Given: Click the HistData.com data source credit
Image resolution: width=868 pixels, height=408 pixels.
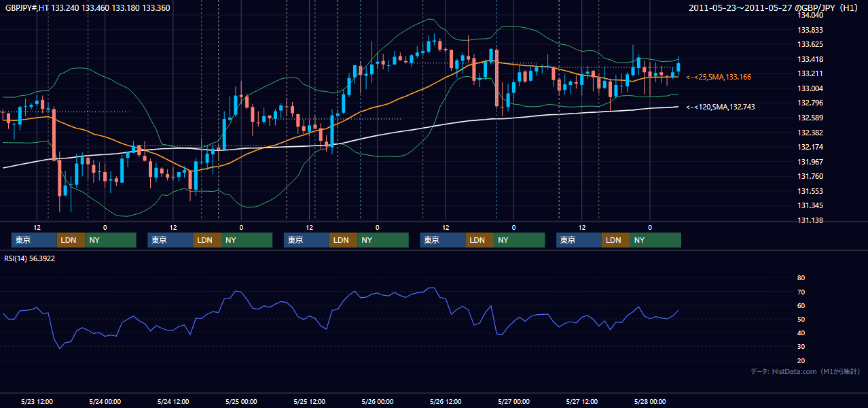Looking at the screenshot, I should (806, 371).
